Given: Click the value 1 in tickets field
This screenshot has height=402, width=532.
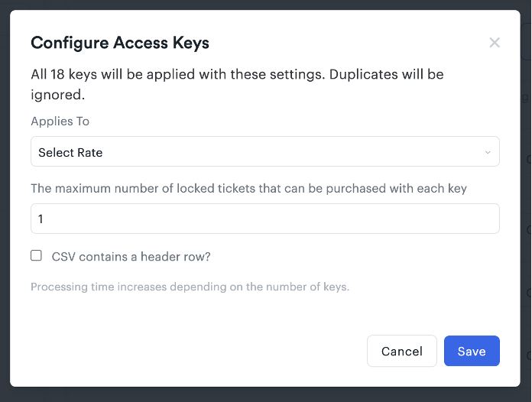Looking at the screenshot, I should tap(41, 219).
